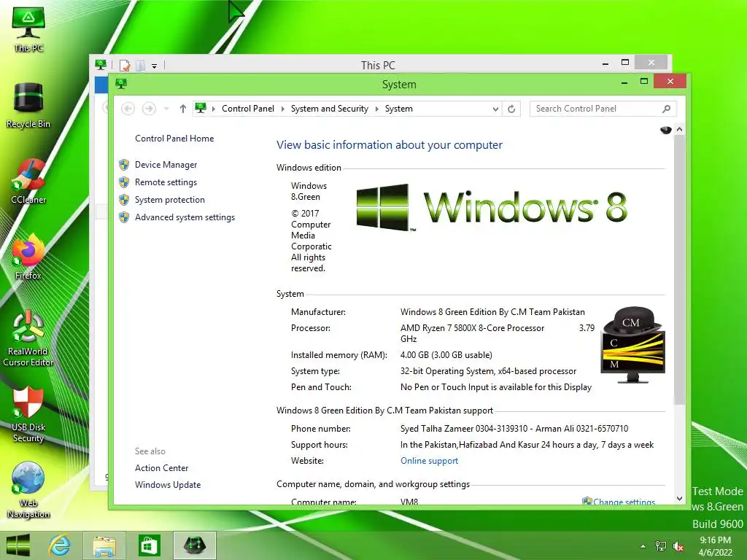Click the Back navigation arrow in System window
The height and width of the screenshot is (560, 747).
(128, 109)
